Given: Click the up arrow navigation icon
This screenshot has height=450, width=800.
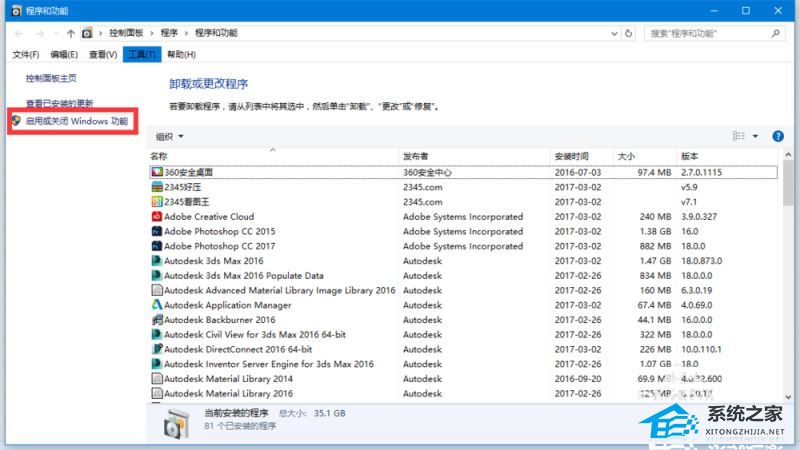Looking at the screenshot, I should click(x=70, y=33).
